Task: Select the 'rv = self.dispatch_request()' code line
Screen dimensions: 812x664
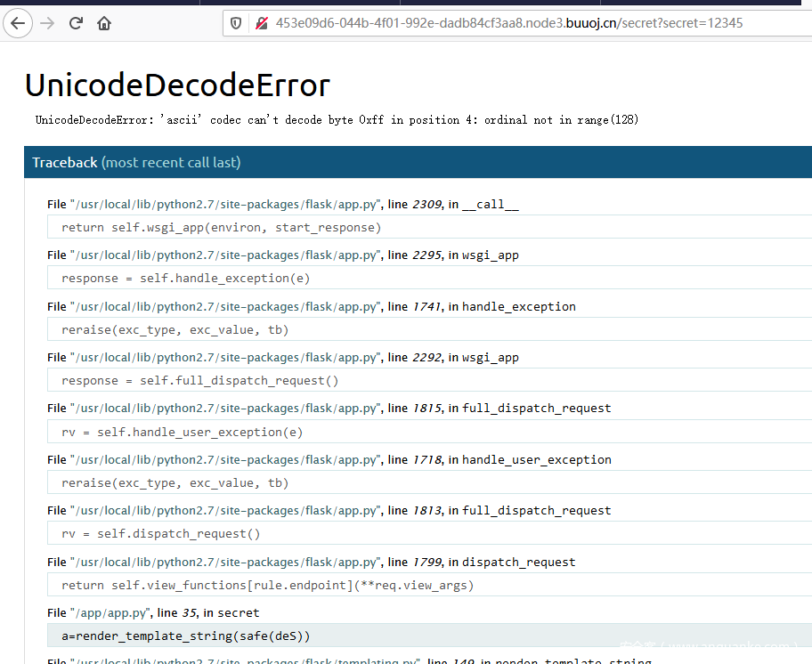Action: tap(160, 534)
